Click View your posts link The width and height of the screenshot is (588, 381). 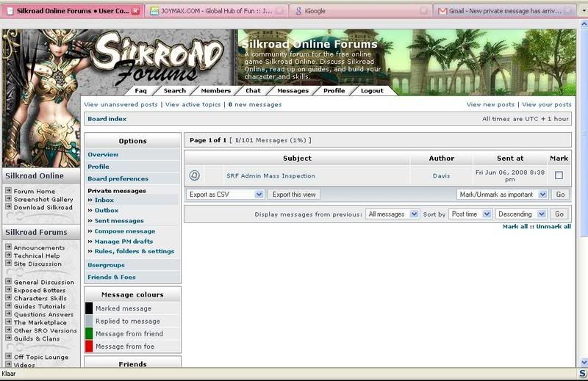pos(547,104)
